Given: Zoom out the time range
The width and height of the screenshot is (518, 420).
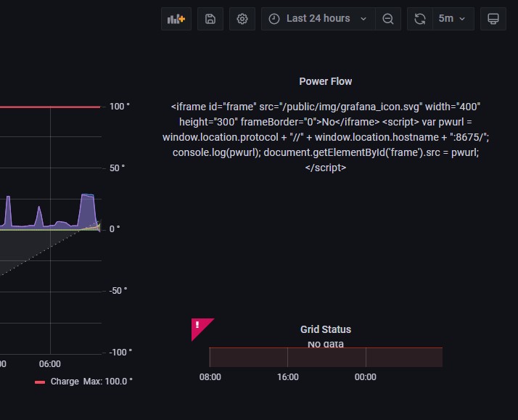Looking at the screenshot, I should [x=388, y=19].
